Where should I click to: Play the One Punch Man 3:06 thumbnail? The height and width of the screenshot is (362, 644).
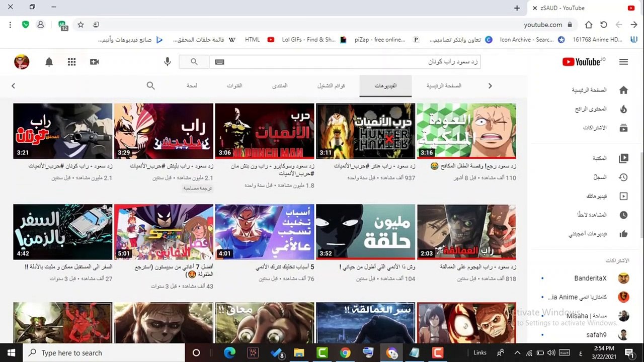[x=265, y=131]
